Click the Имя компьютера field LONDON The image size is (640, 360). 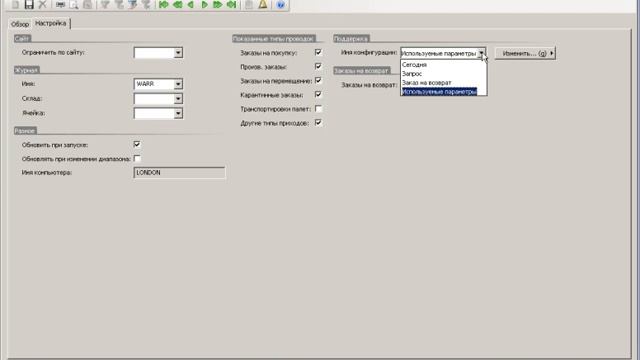click(x=179, y=173)
